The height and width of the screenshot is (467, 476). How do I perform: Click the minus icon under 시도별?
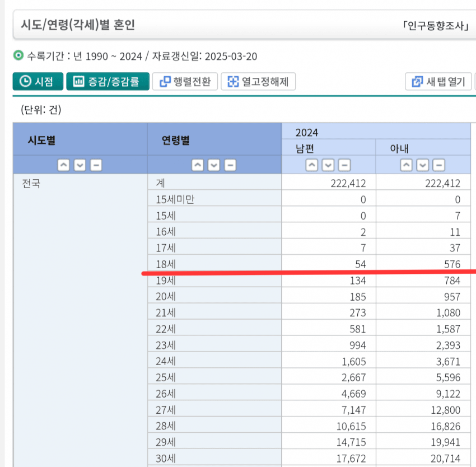[x=96, y=165]
